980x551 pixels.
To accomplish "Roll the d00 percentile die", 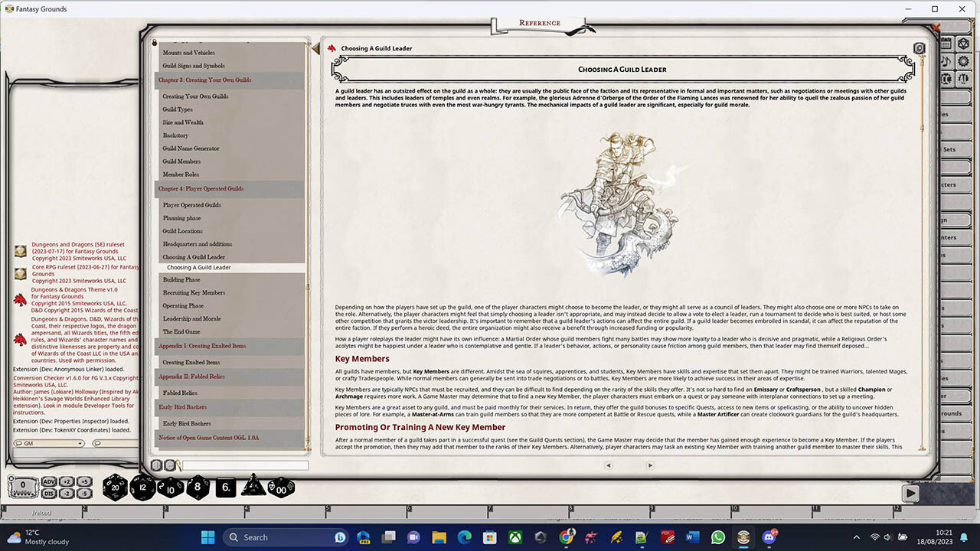I will [x=280, y=487].
